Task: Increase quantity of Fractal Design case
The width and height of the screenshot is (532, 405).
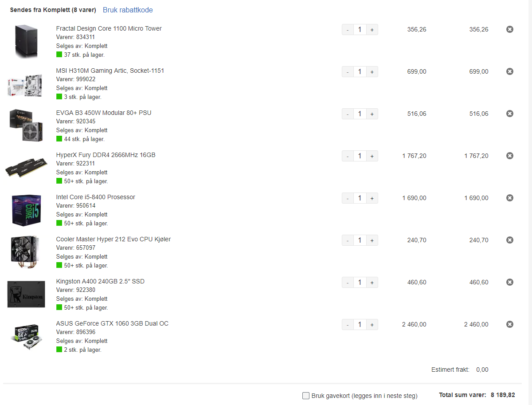Action: click(x=372, y=30)
